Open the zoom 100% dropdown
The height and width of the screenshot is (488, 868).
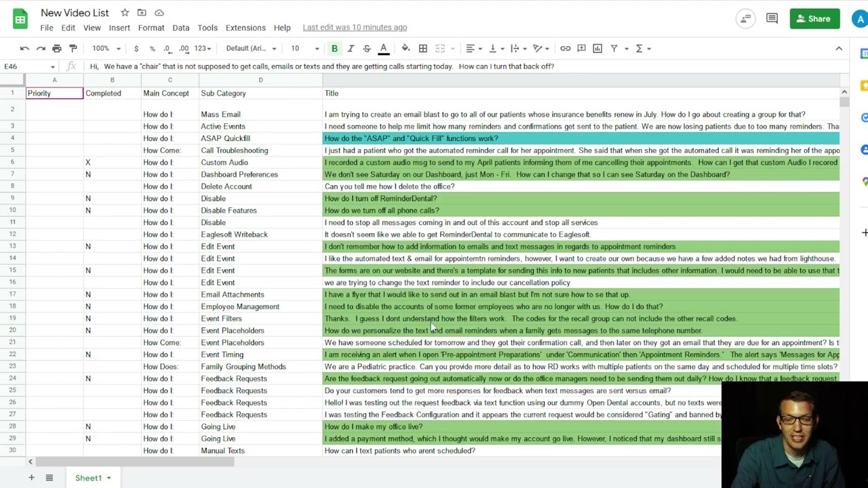(106, 48)
